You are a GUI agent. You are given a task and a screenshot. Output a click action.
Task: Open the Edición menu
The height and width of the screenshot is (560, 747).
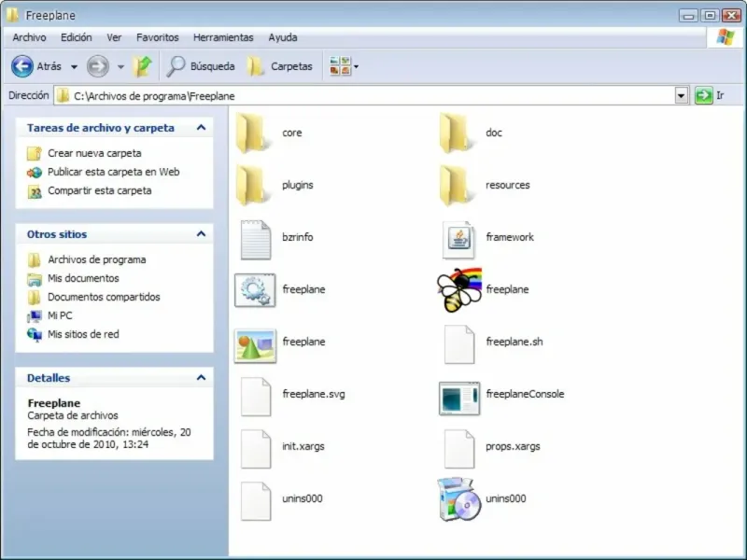click(77, 37)
